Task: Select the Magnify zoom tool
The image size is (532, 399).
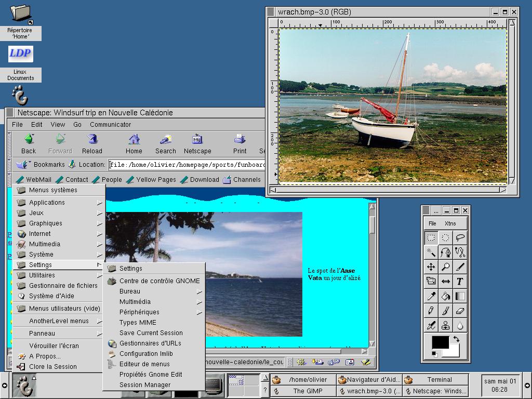Action: click(445, 267)
